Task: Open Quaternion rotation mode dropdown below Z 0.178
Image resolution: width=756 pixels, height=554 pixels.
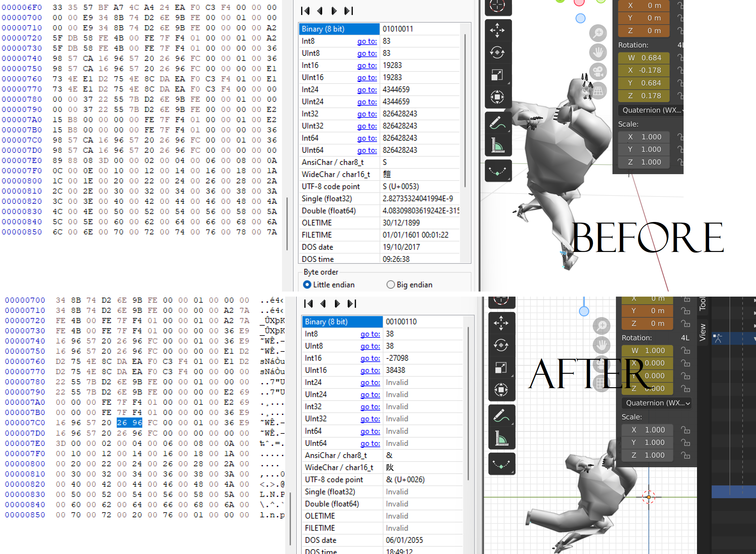Action: pos(651,110)
